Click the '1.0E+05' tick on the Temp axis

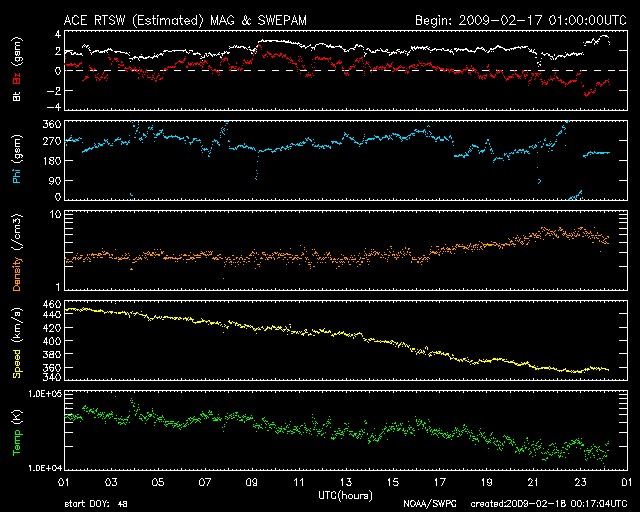point(45,393)
